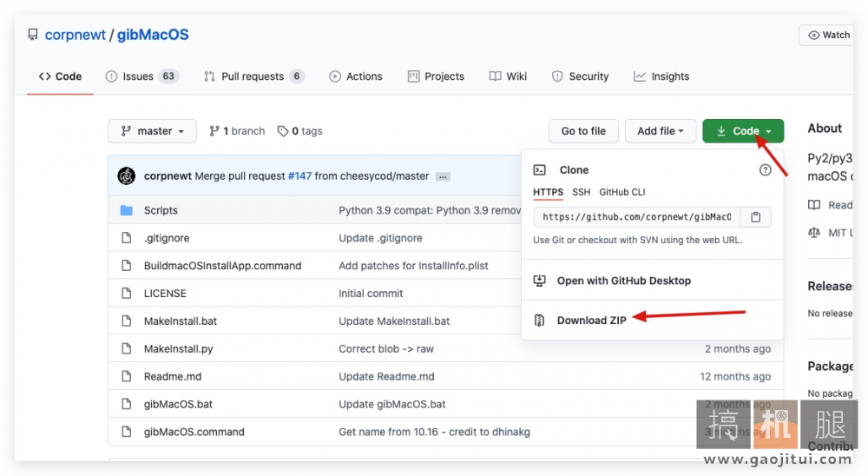Open pull request #147 link

pyautogui.click(x=299, y=176)
